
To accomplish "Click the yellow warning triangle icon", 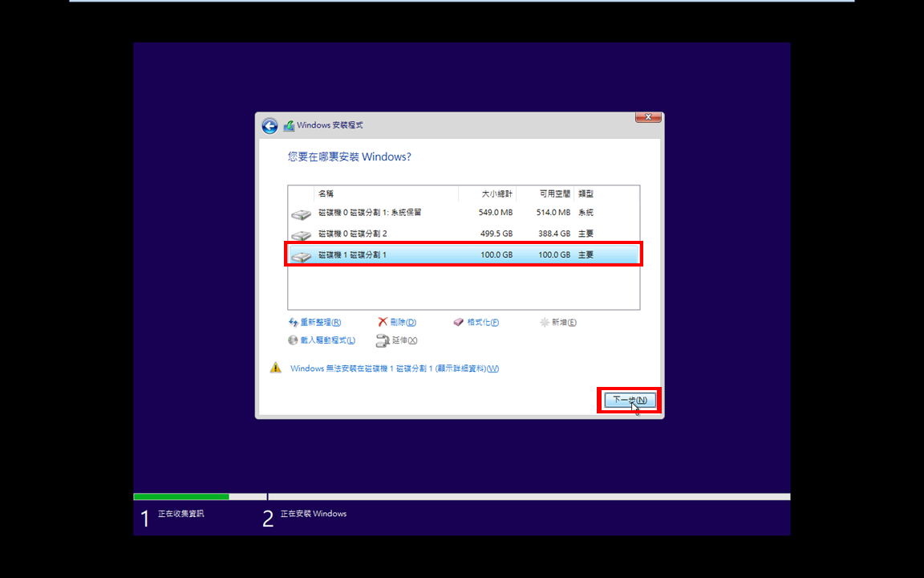I will 276,368.
